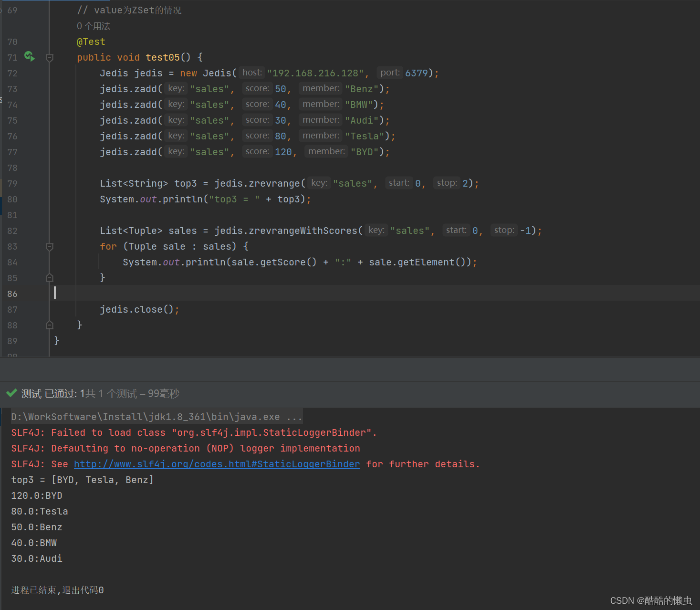This screenshot has width=700, height=610.
Task: Click the console line 'top3 = [BYD, Tesla, Benz]'
Action: (83, 480)
